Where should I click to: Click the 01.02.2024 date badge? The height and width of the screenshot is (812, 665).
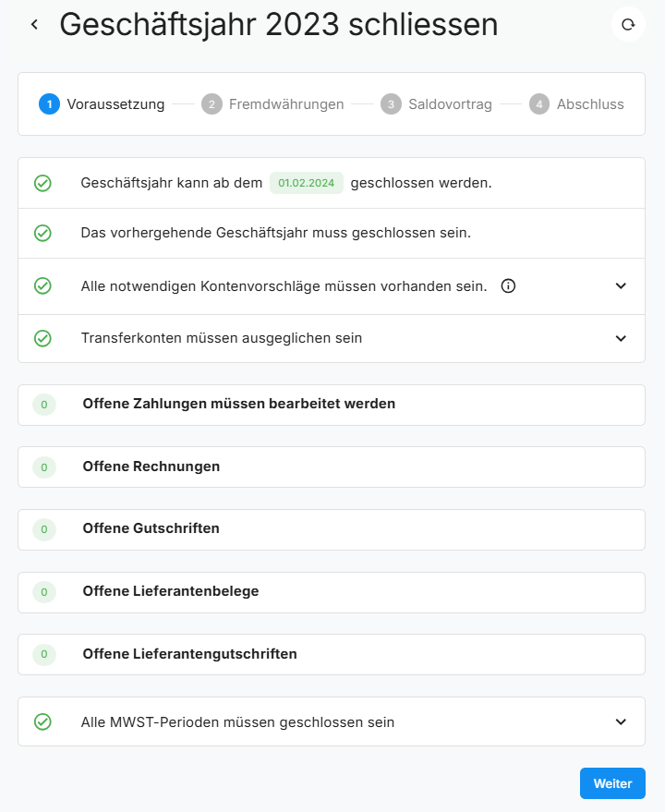[x=306, y=183]
